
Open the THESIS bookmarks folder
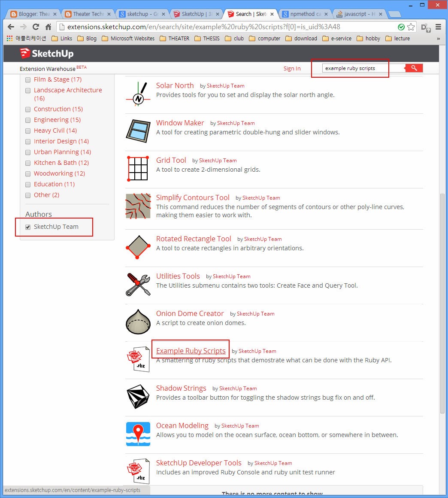[x=207, y=39]
